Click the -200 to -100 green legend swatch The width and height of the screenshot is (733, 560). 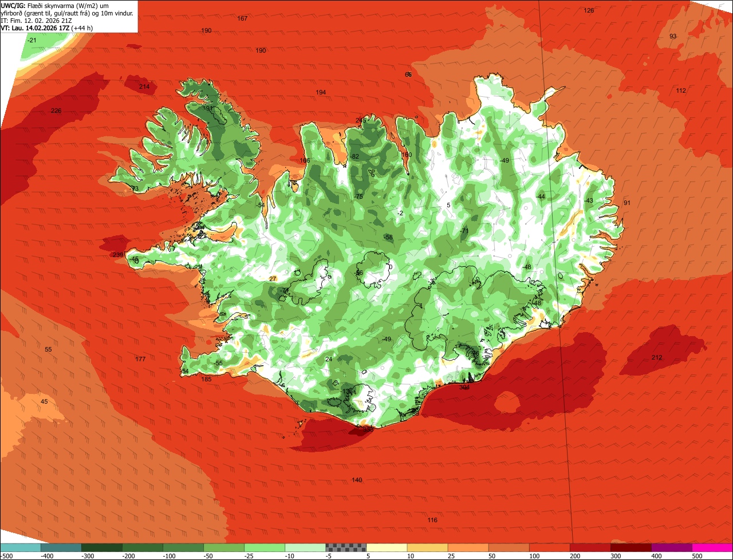(142, 547)
